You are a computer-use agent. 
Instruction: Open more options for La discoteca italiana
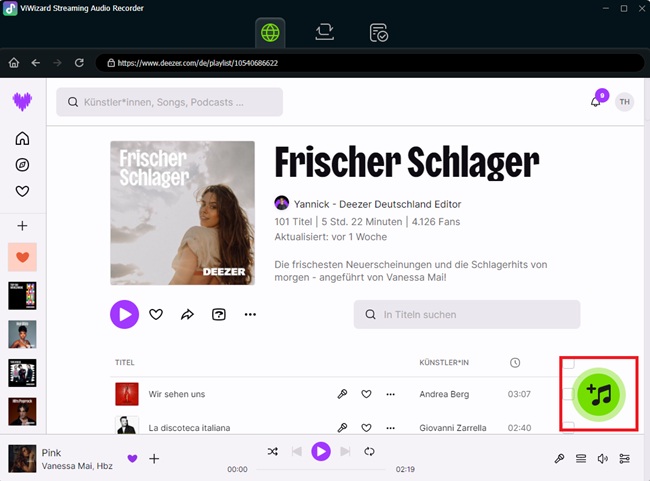click(390, 428)
